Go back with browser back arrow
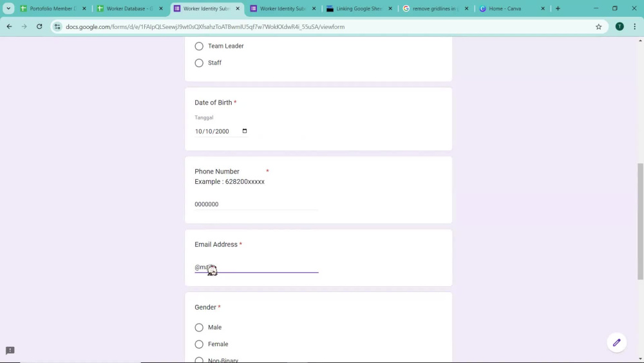This screenshot has height=363, width=644. (9, 26)
